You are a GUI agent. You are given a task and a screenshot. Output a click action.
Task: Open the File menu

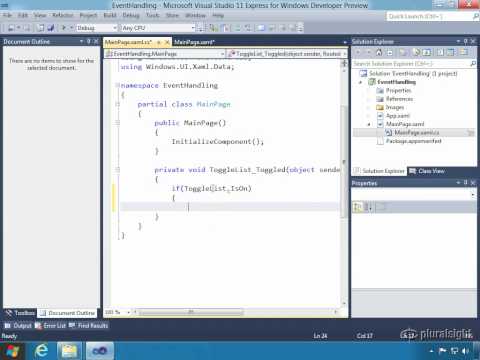[8, 15]
